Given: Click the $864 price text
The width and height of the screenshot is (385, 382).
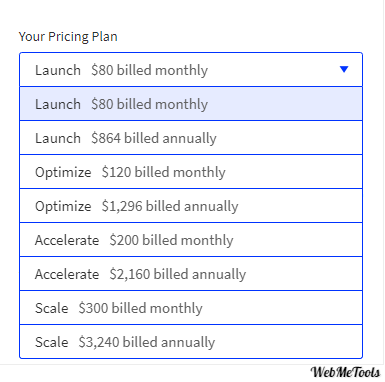Looking at the screenshot, I should 106,138.
